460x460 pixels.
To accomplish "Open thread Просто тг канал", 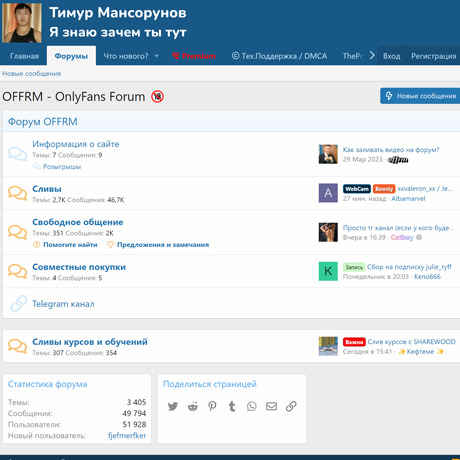I will pyautogui.click(x=398, y=228).
